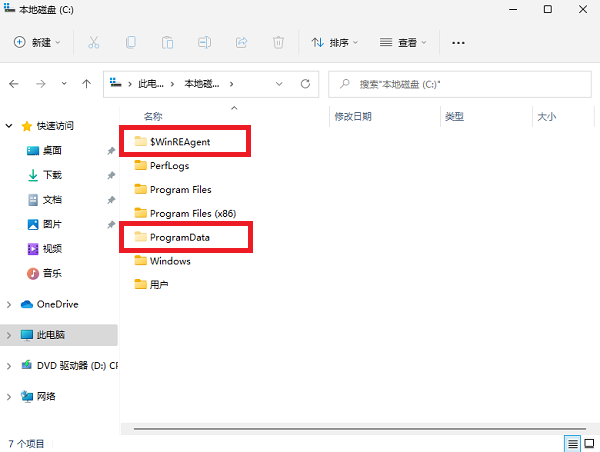Click the horizontal scrollbar at bottom

(x=360, y=429)
